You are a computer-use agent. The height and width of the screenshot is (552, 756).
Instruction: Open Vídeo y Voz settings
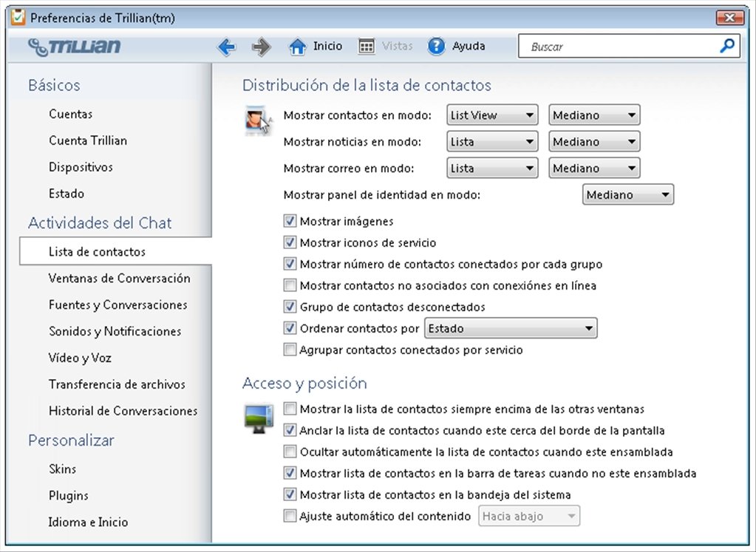click(80, 358)
